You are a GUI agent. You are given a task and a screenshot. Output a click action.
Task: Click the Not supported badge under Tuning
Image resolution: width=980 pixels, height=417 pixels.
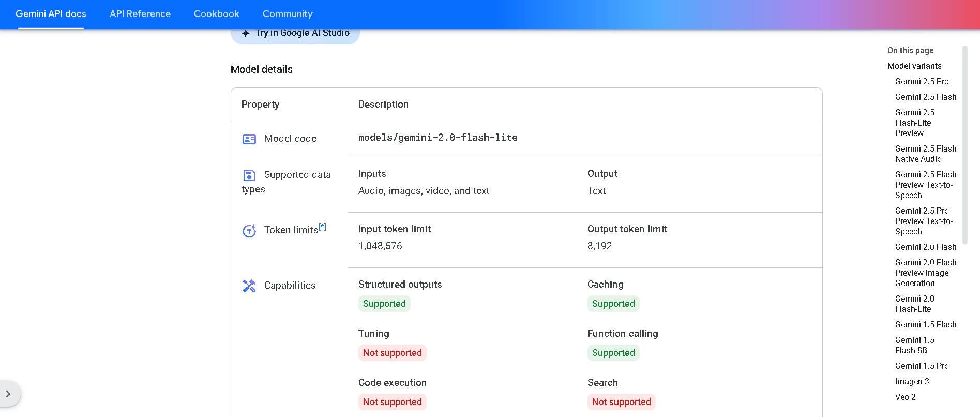click(393, 353)
